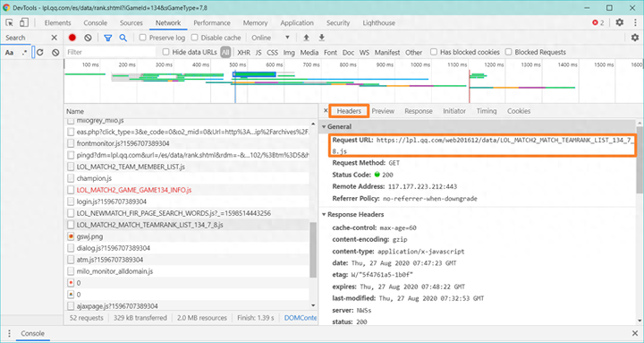Click the export HAR download arrow icon

point(322,38)
